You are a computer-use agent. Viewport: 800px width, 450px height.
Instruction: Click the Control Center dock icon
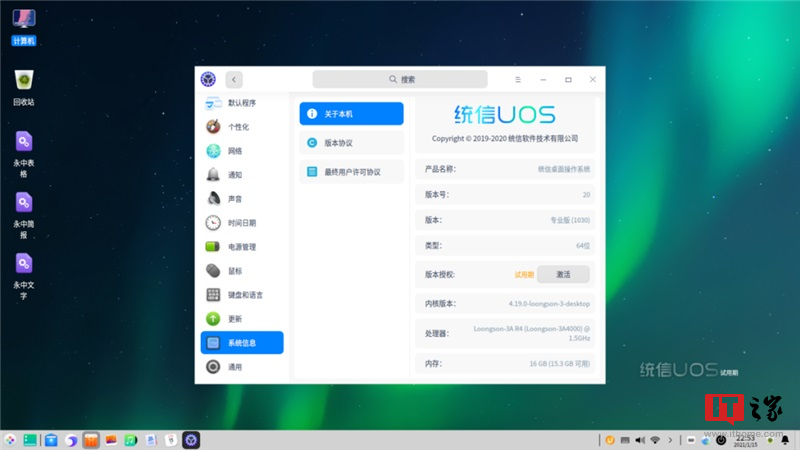191,440
